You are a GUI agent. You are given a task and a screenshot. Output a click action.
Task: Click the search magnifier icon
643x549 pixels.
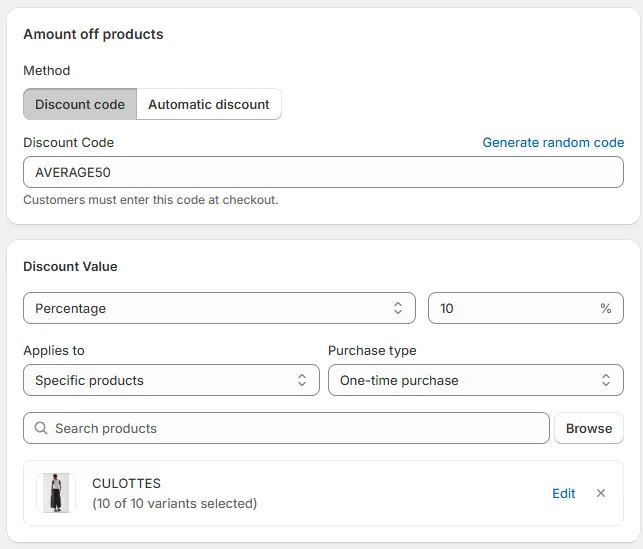pos(41,428)
